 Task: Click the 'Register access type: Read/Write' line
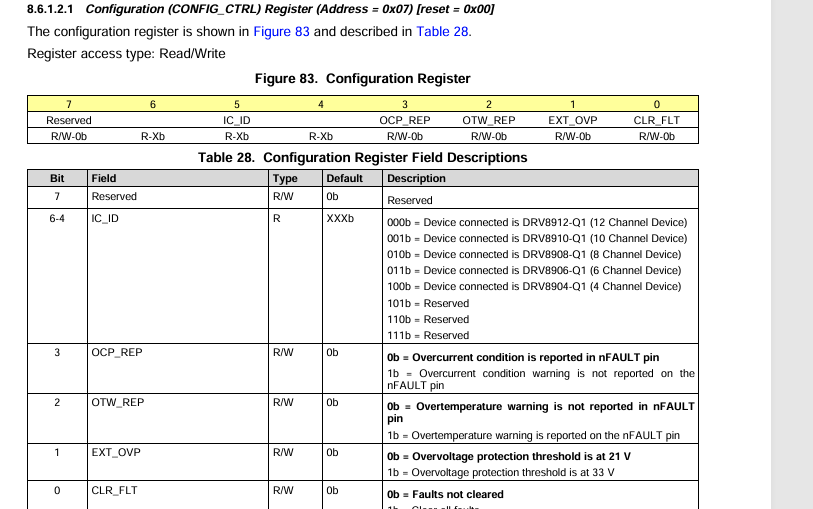[x=126, y=54]
